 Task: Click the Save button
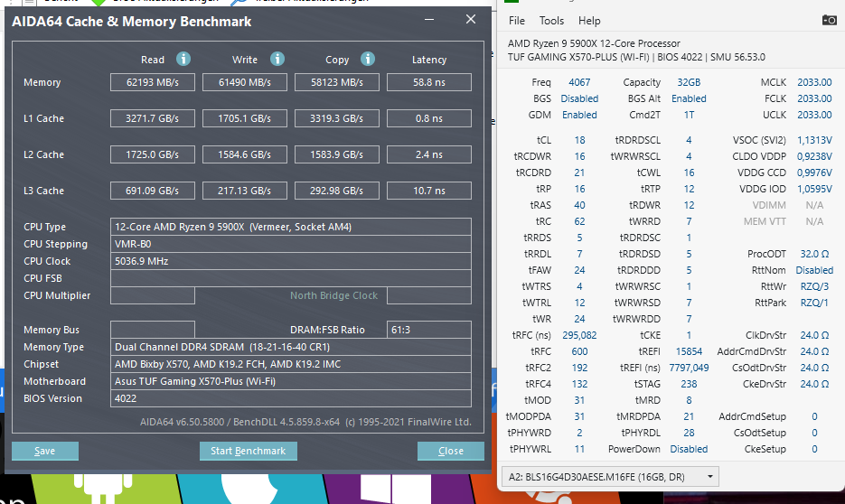[44, 451]
